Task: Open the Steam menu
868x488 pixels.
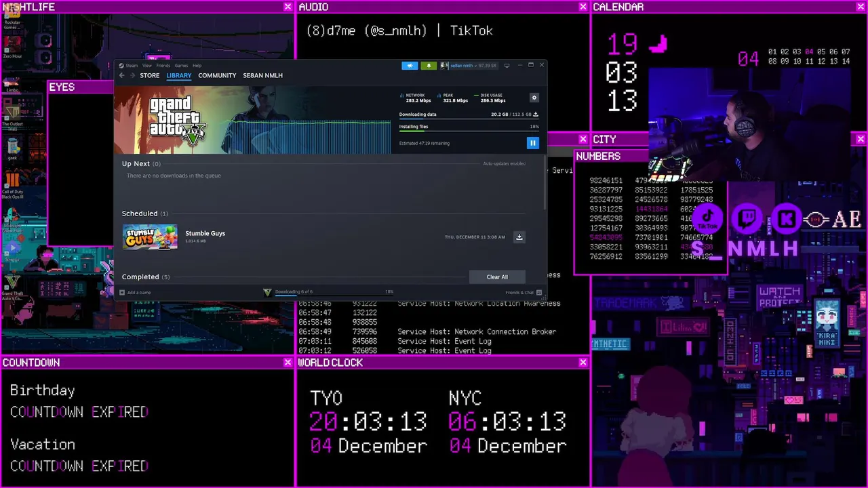Action: click(132, 66)
